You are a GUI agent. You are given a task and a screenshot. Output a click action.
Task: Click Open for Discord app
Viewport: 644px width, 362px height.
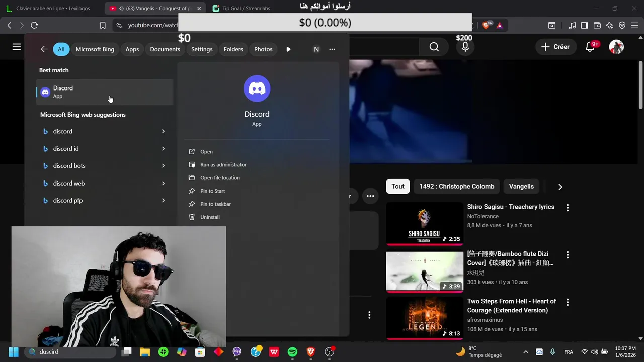pos(206,152)
